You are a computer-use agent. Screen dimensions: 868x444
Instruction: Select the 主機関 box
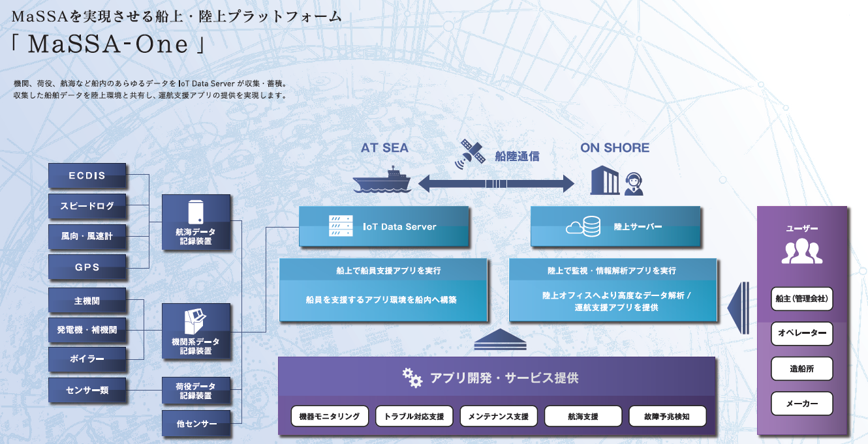[87, 301]
